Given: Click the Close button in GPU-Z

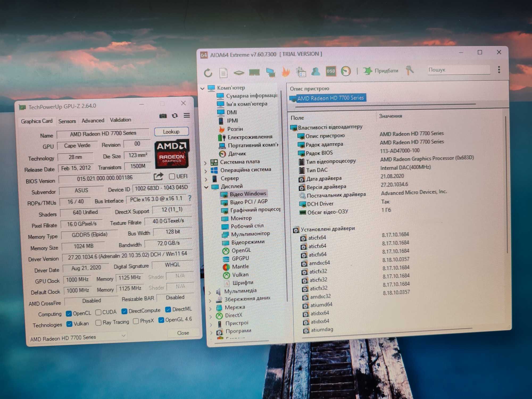Looking at the screenshot, I should tap(183, 333).
